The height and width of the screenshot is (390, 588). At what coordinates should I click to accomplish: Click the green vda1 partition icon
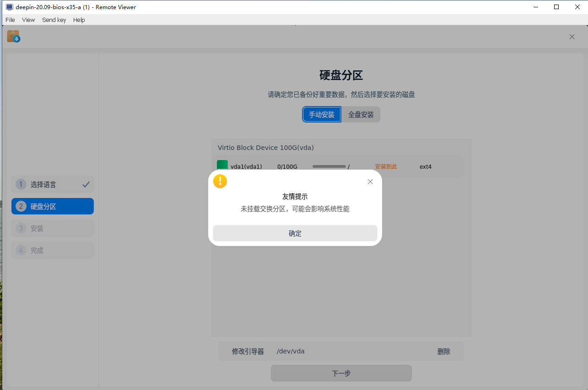(222, 166)
